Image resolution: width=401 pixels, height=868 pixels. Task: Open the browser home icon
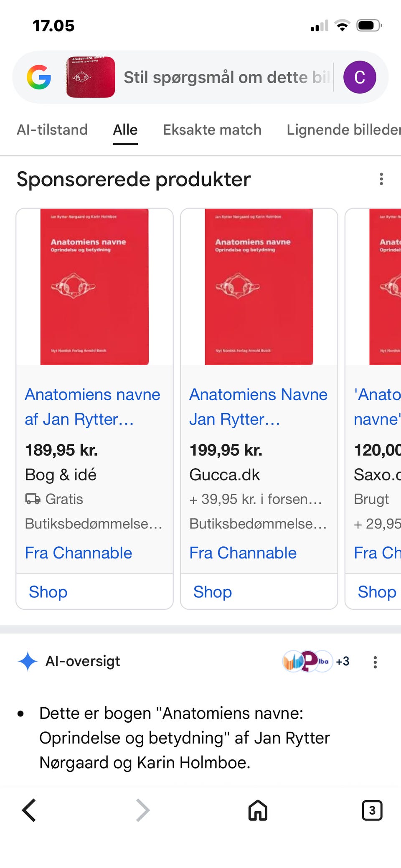(258, 810)
